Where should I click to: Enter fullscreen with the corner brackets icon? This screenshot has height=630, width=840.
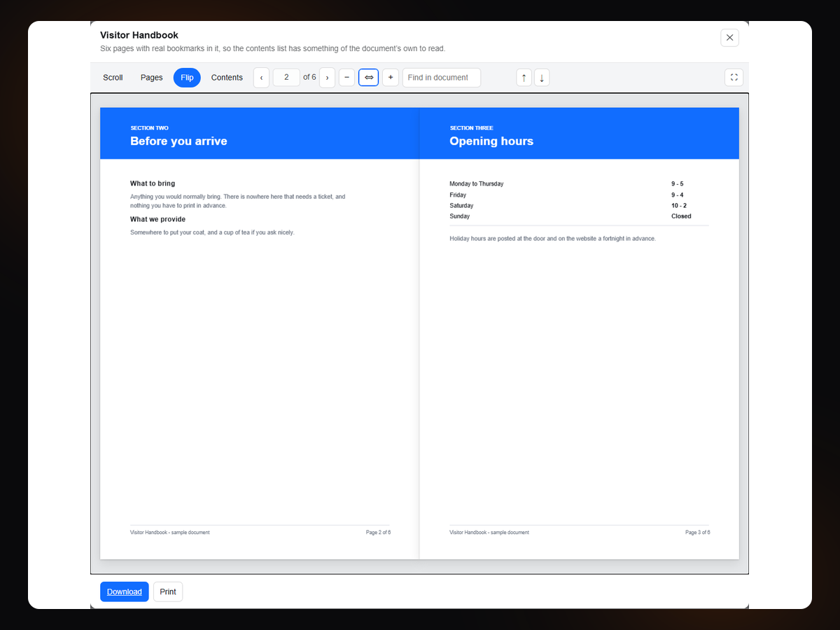point(734,78)
